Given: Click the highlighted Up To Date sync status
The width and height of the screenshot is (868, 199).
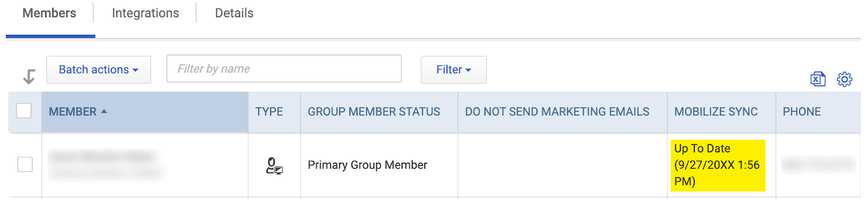Looking at the screenshot, I should point(718,165).
